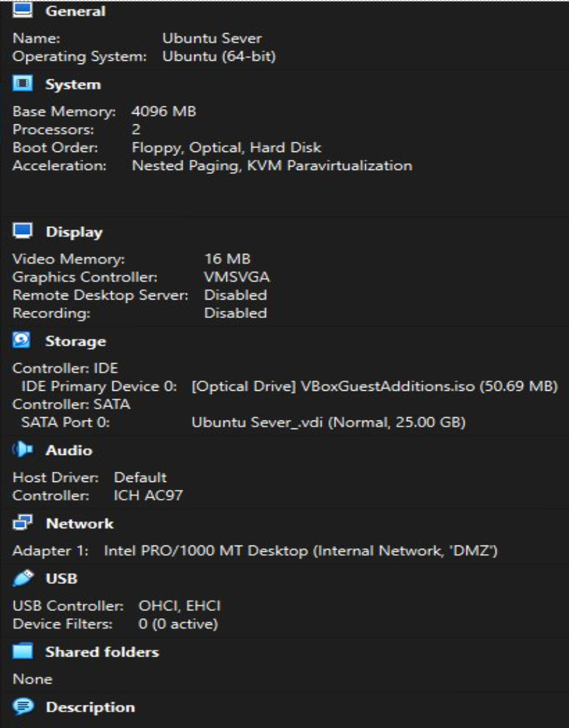
Task: Click the boot order Floppy, Optical, Hard Disk
Action: 226,147
